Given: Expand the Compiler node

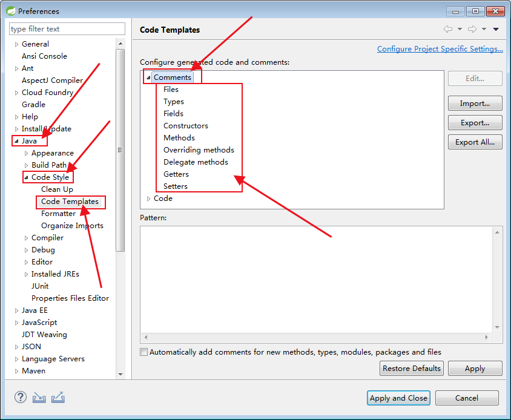Looking at the screenshot, I should pyautogui.click(x=26, y=238).
